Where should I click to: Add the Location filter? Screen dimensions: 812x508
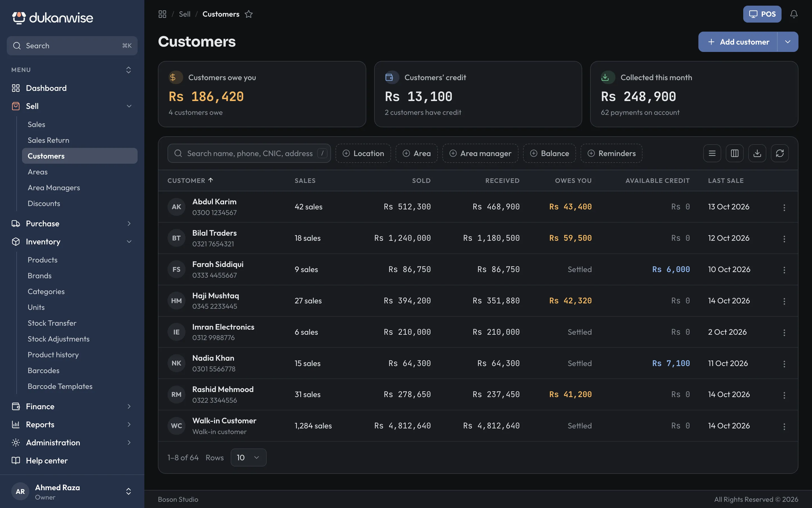click(x=363, y=153)
